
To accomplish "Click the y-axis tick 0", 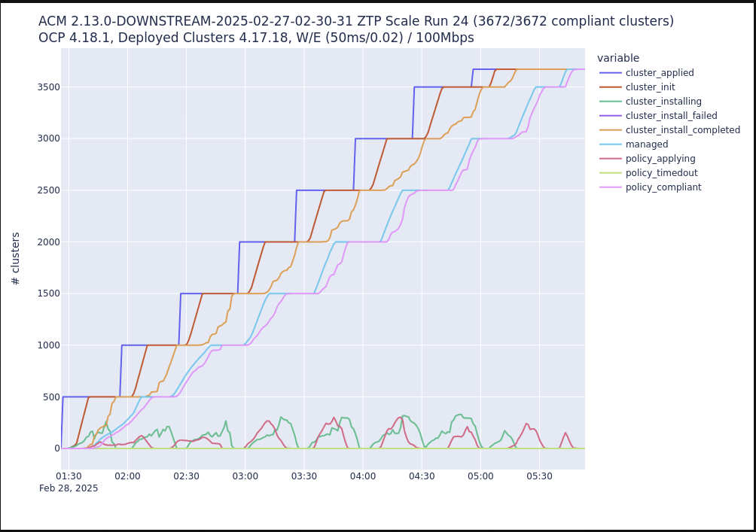I will 57,448.
